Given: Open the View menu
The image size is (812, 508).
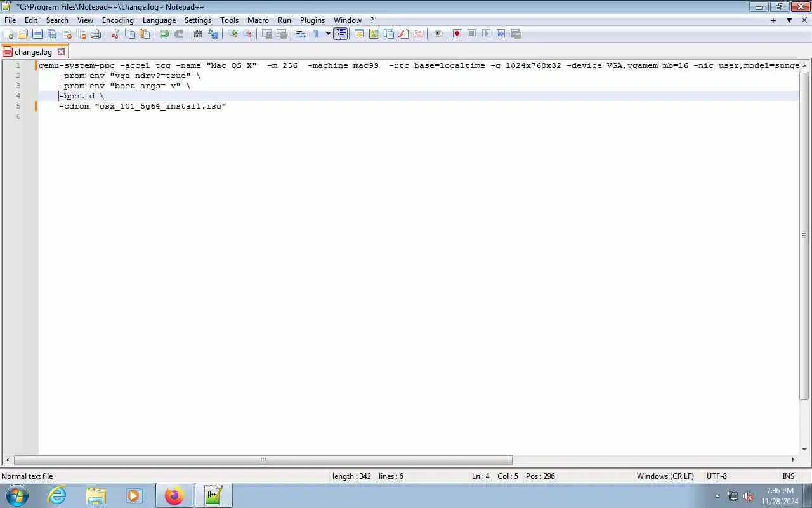Looking at the screenshot, I should click(85, 20).
